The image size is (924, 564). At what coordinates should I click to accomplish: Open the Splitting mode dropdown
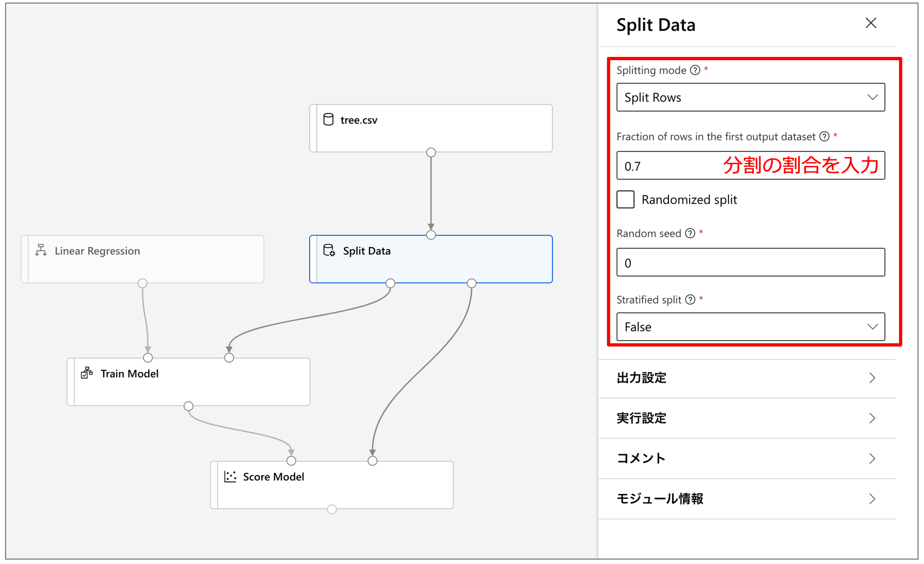pyautogui.click(x=750, y=98)
